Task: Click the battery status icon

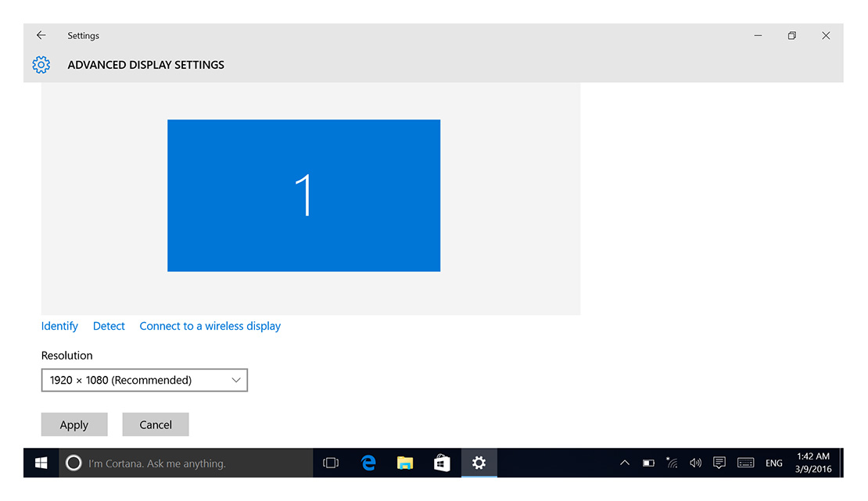Action: pos(648,463)
